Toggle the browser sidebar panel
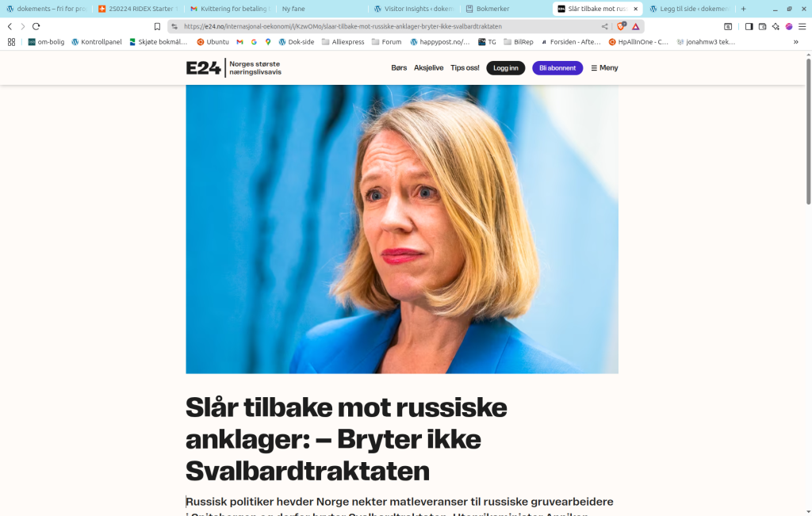 pyautogui.click(x=749, y=26)
